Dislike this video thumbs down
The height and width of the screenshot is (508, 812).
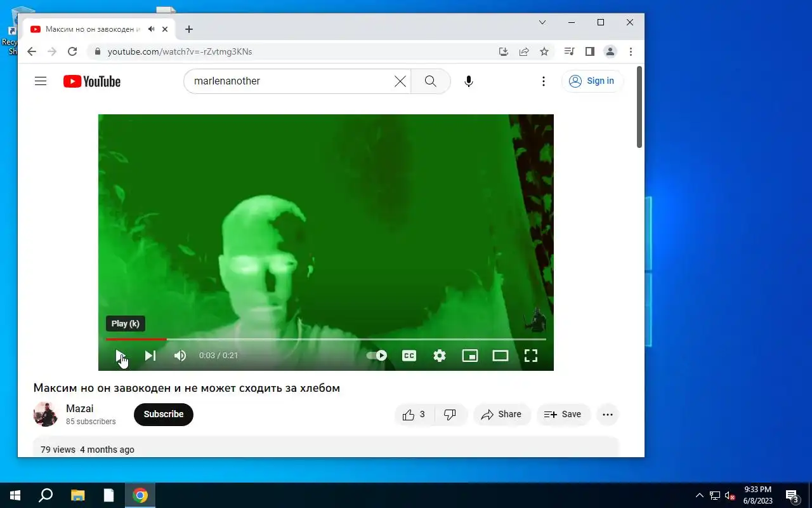[x=450, y=415]
